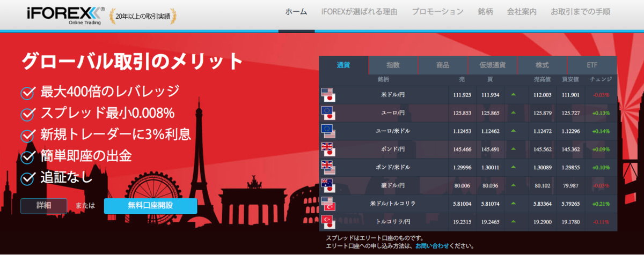Click the flag icon for トルコリラ/円

(328, 222)
